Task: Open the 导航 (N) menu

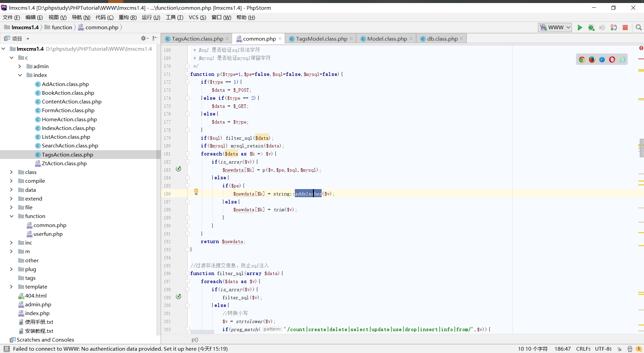Action: click(81, 17)
